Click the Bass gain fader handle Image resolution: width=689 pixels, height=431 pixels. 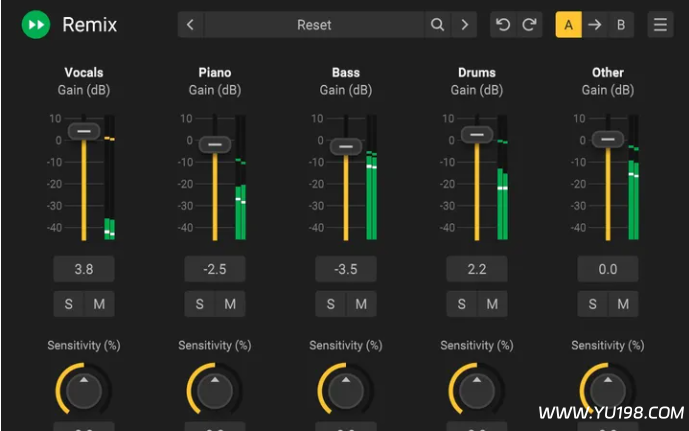[x=346, y=147]
